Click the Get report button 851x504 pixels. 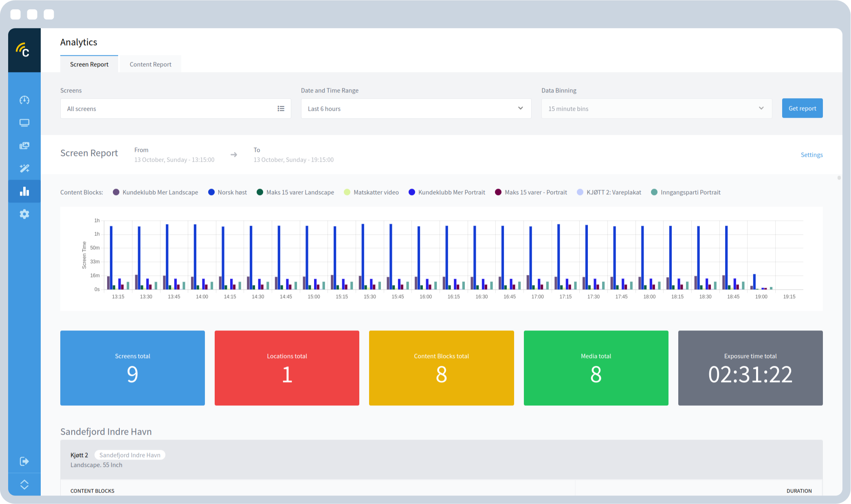[x=802, y=108]
